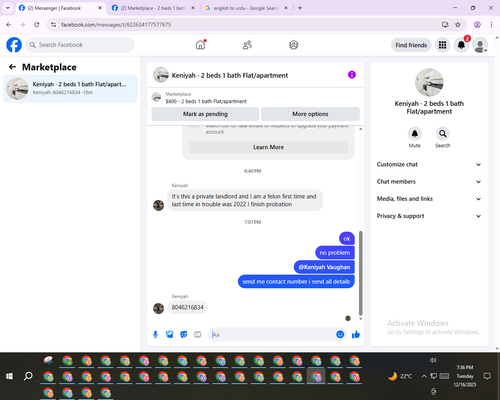
Task: Click the Find friends button
Action: coord(411,45)
